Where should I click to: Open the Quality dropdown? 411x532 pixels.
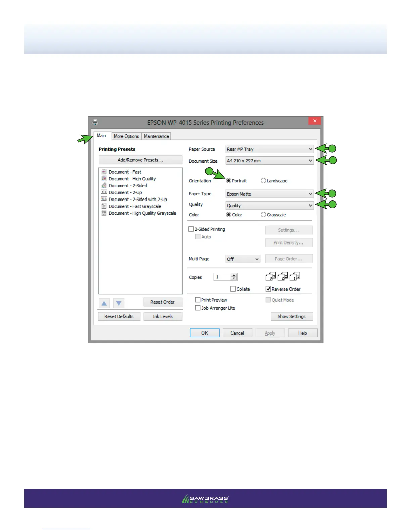click(x=270, y=205)
